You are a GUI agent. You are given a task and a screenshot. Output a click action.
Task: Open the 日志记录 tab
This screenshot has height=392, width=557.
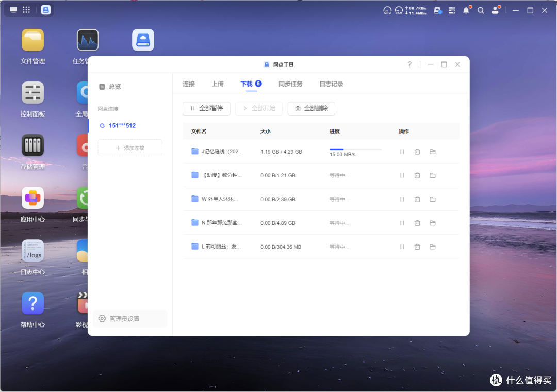coord(331,84)
